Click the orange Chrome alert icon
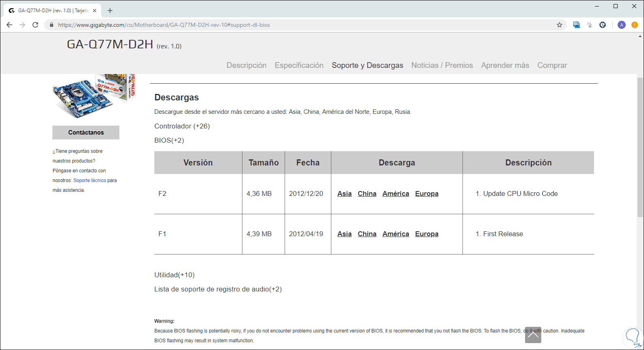This screenshot has width=644, height=350. coord(635,25)
